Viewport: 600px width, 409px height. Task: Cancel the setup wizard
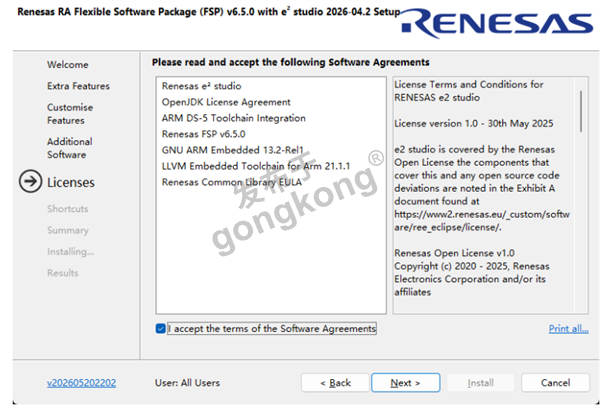[x=555, y=383]
